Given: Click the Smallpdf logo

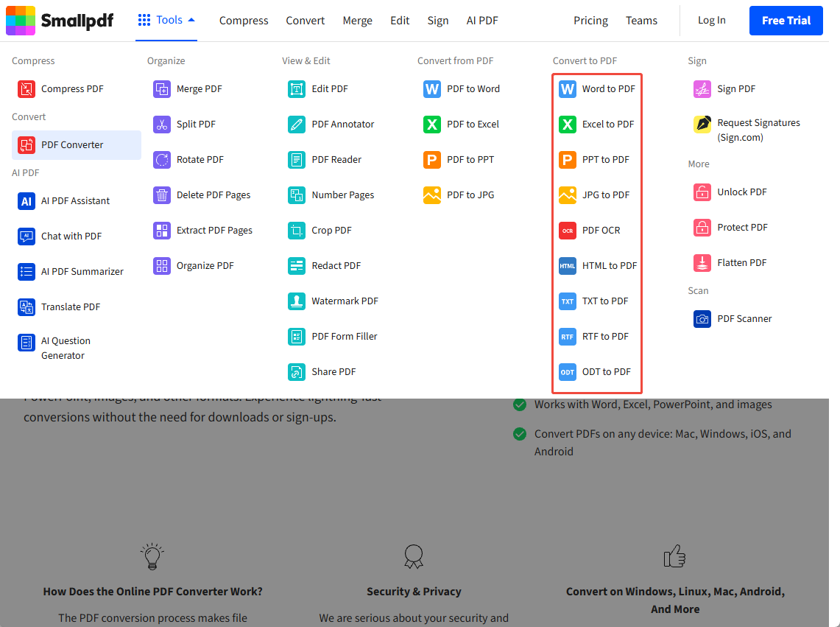Looking at the screenshot, I should [60, 21].
